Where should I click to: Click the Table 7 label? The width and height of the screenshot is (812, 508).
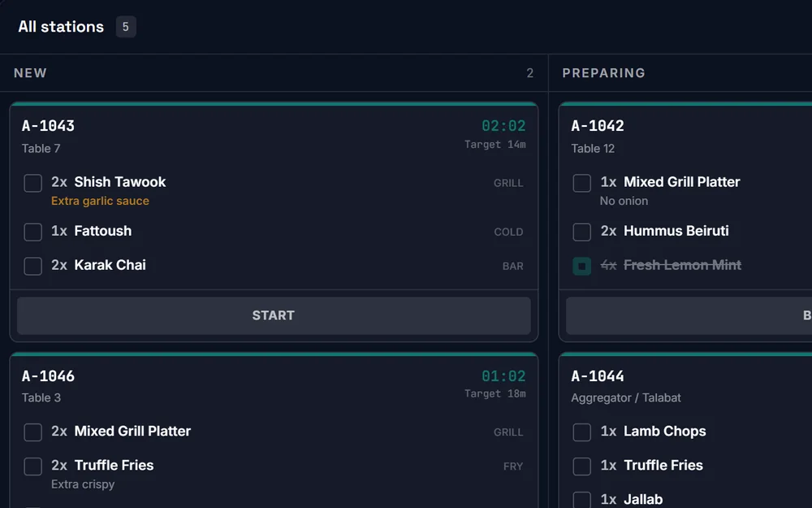[x=41, y=148]
